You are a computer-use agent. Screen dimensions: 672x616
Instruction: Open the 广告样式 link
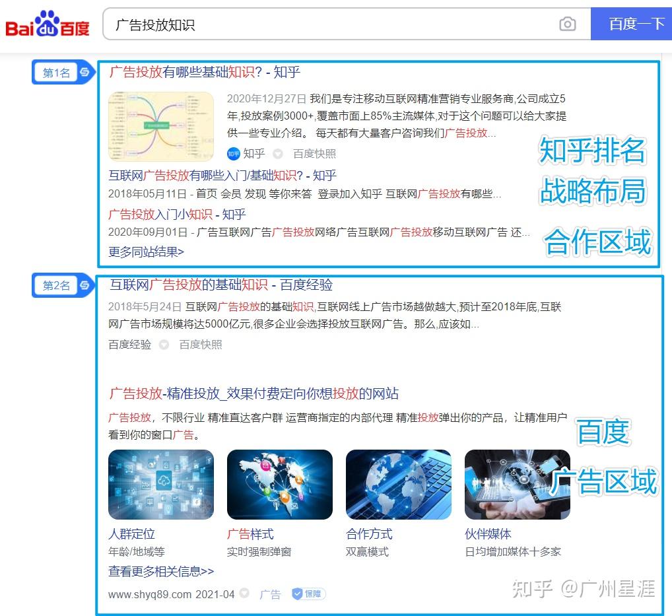250,533
